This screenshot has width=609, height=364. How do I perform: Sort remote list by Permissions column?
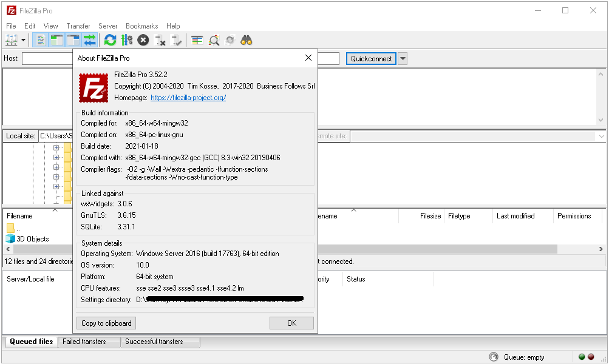[x=577, y=216]
